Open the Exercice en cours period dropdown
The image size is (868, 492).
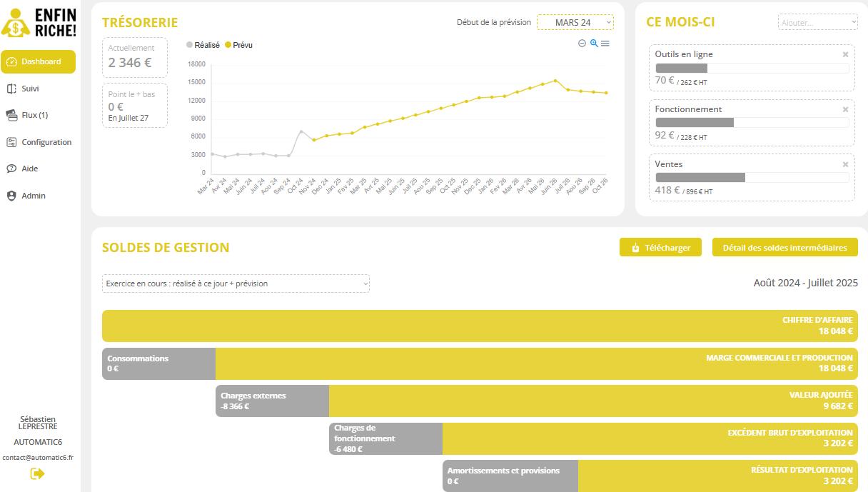(x=236, y=283)
